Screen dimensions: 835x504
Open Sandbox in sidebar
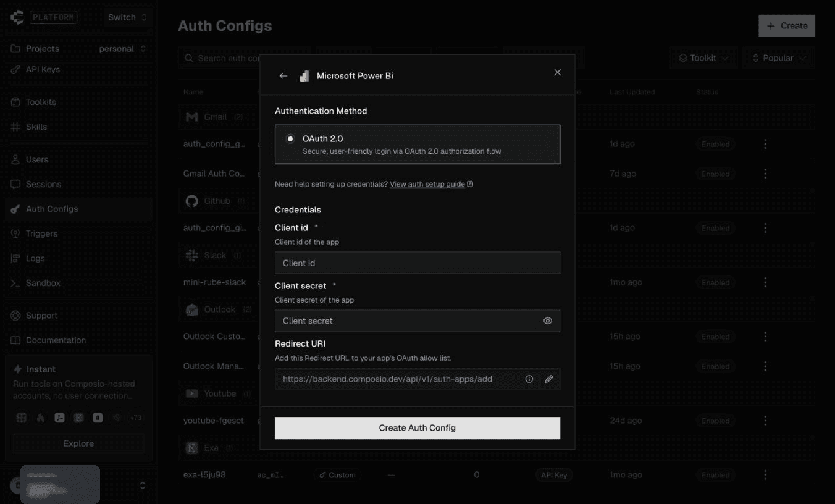78,283
